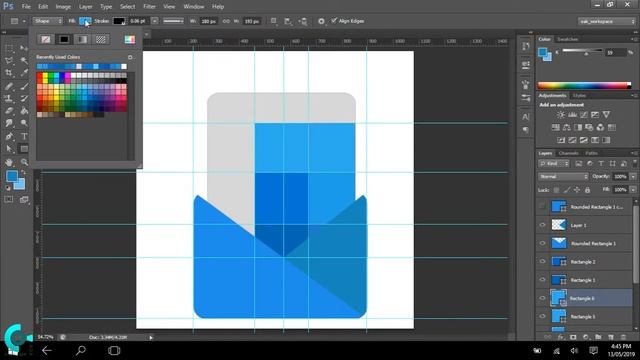The image size is (640, 360).
Task: Open shape options gear in options bar
Action: pyautogui.click(x=321, y=21)
